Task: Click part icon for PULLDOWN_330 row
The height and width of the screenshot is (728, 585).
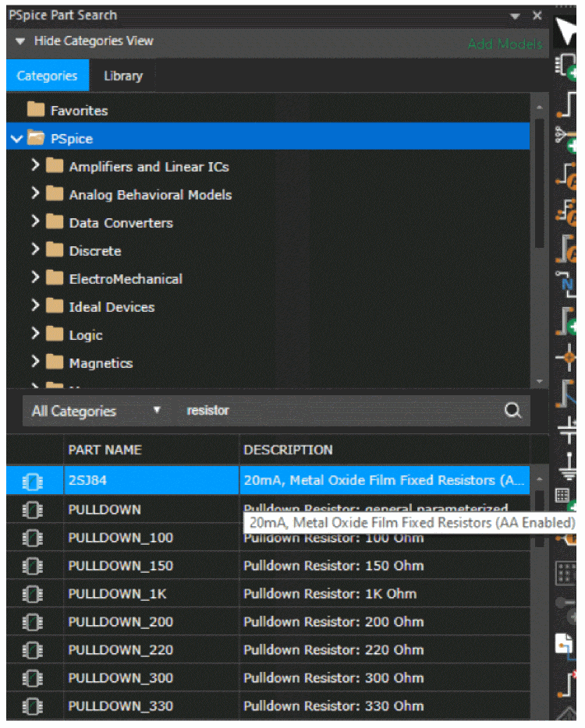Action: tap(33, 707)
